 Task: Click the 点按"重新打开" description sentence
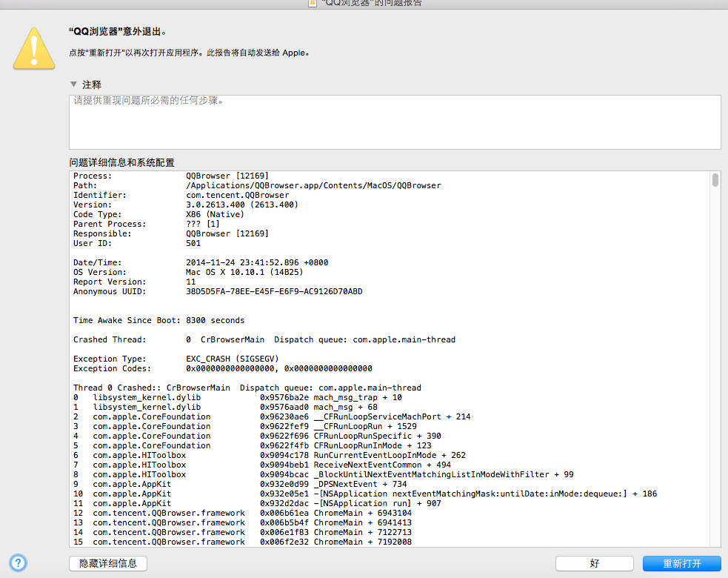point(190,53)
